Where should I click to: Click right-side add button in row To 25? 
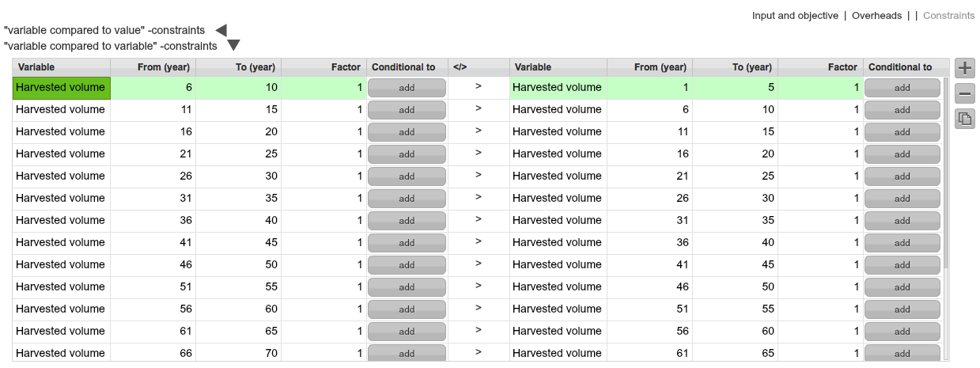point(902,176)
